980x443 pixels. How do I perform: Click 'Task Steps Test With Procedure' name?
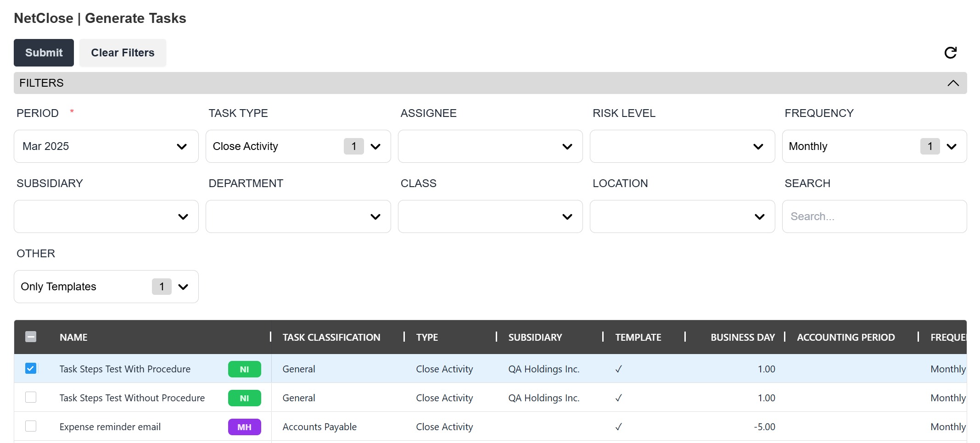pos(125,369)
